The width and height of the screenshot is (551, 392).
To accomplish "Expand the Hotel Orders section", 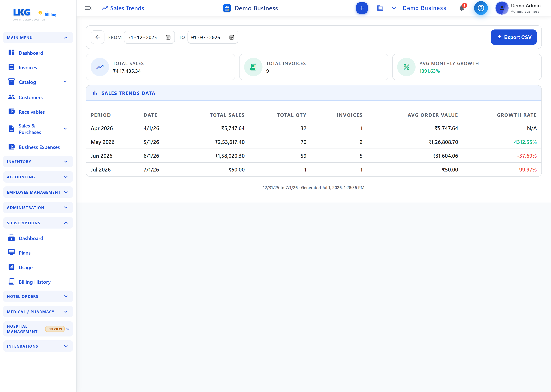I will coord(38,296).
